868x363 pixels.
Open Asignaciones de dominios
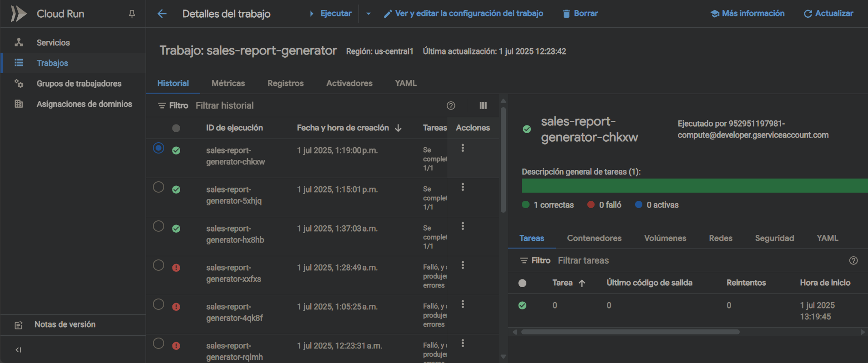[x=84, y=104]
